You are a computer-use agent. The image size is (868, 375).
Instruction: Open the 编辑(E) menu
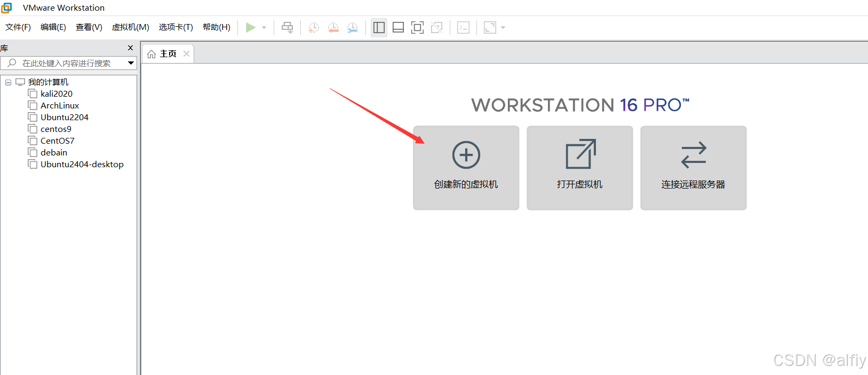coord(53,27)
